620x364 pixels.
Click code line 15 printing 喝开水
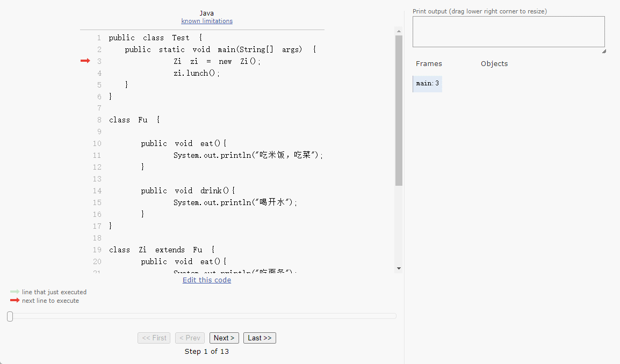(x=235, y=202)
